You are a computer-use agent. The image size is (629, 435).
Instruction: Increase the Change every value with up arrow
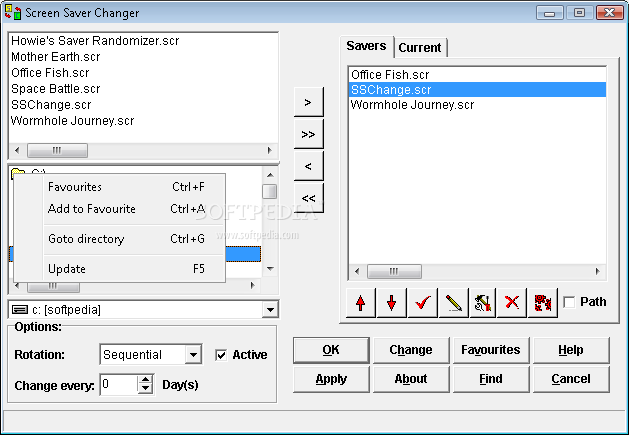(x=145, y=380)
